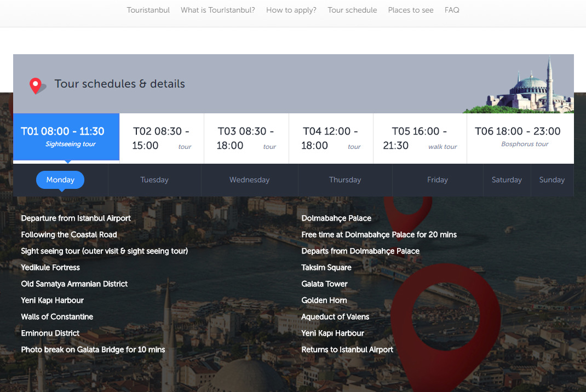The width and height of the screenshot is (586, 392).
Task: Show the Thursday schedule
Action: click(345, 180)
